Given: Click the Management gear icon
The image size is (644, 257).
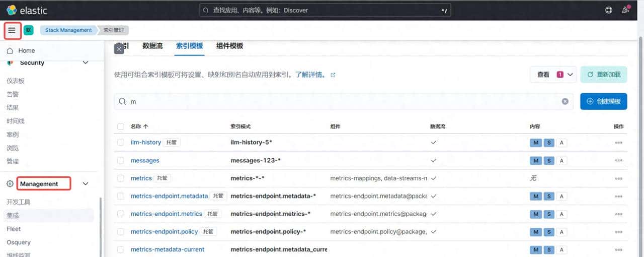Looking at the screenshot, I should coord(10,184).
